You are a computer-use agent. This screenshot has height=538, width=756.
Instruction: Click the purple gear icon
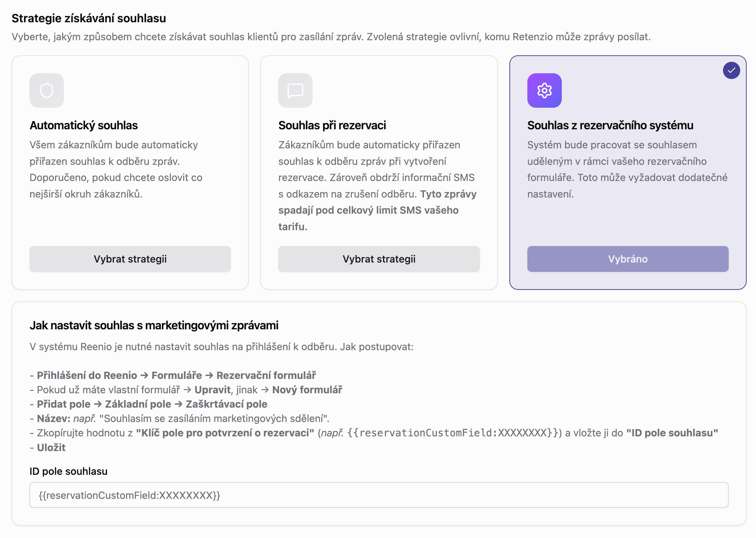pos(544,91)
